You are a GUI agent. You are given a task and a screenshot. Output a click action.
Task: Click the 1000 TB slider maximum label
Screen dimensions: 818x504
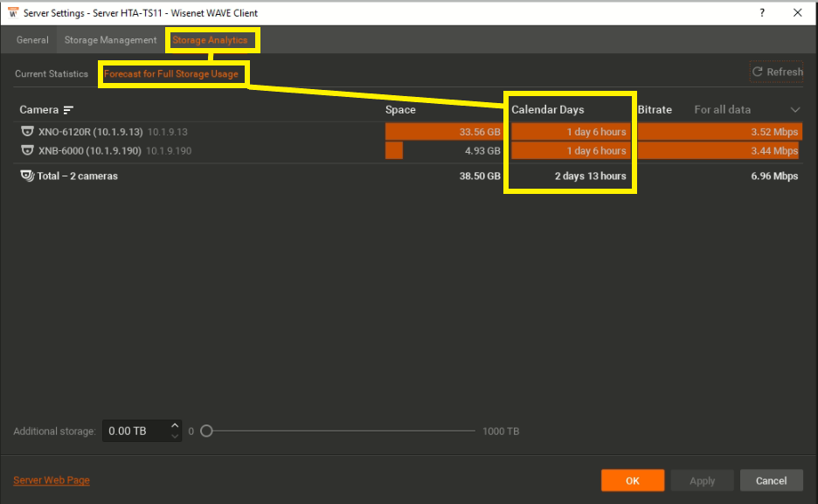[x=501, y=431]
